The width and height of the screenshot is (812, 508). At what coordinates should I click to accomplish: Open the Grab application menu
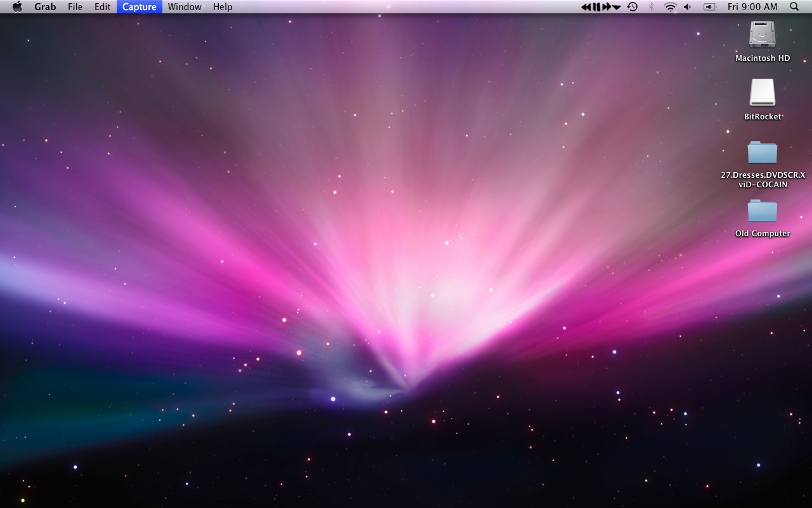coord(44,7)
